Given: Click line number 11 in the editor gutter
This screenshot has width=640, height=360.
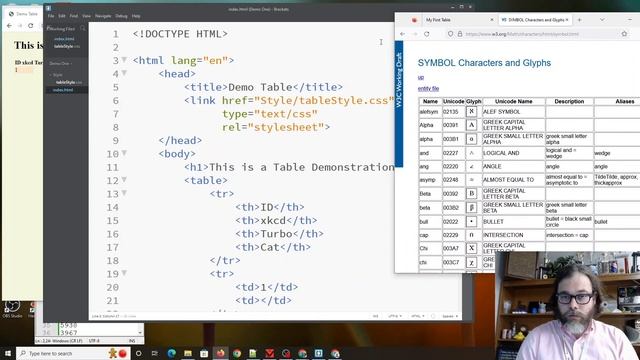Looking at the screenshot, I should [x=112, y=167].
